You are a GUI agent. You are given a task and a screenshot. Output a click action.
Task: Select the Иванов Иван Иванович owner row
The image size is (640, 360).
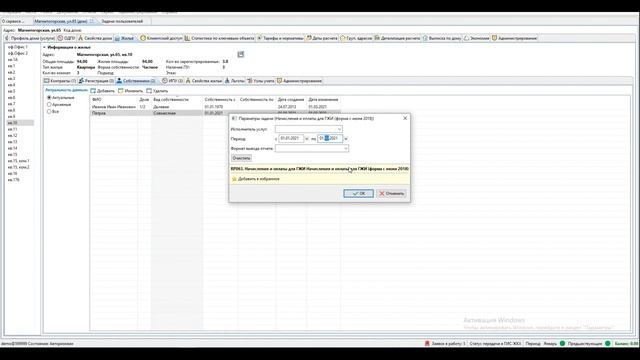tap(215, 107)
